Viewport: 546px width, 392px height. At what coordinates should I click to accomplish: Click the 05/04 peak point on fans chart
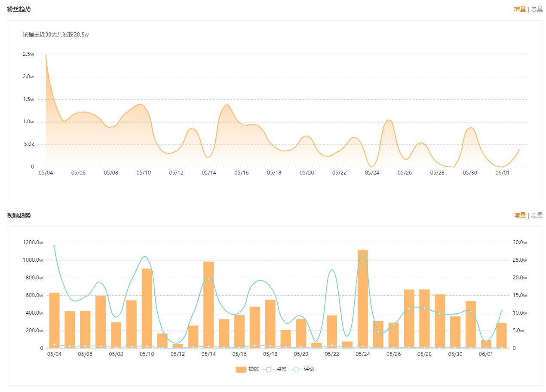click(x=46, y=55)
